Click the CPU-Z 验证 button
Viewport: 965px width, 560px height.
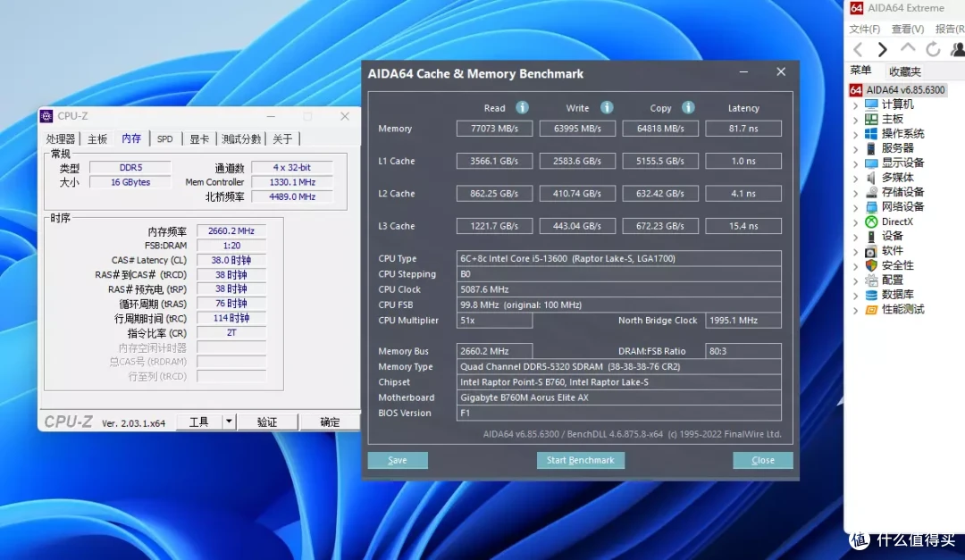tap(267, 422)
